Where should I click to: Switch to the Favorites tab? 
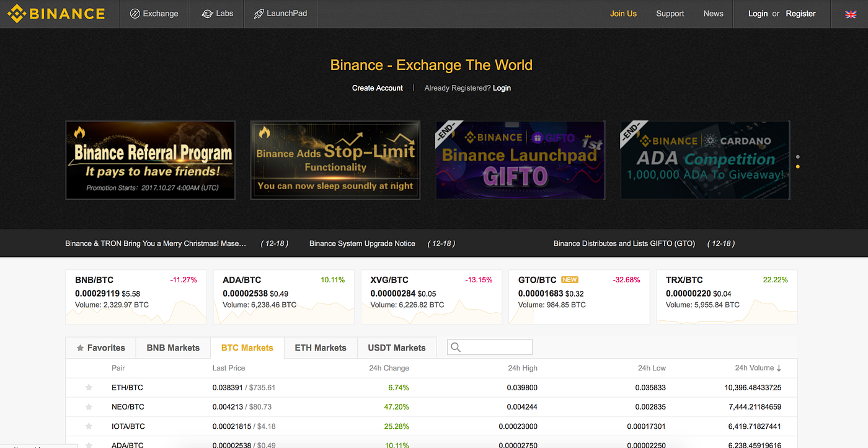(x=100, y=348)
